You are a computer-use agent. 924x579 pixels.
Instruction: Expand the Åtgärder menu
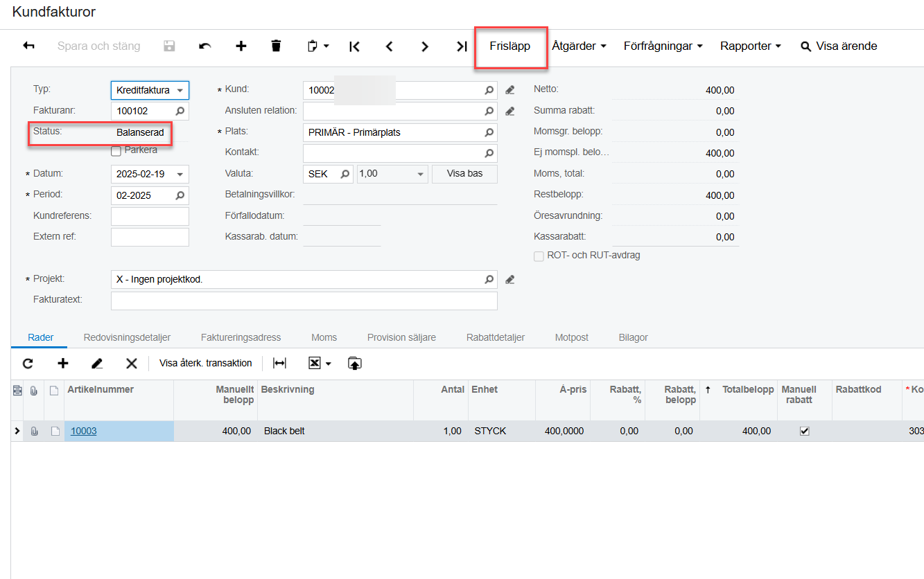pyautogui.click(x=579, y=46)
